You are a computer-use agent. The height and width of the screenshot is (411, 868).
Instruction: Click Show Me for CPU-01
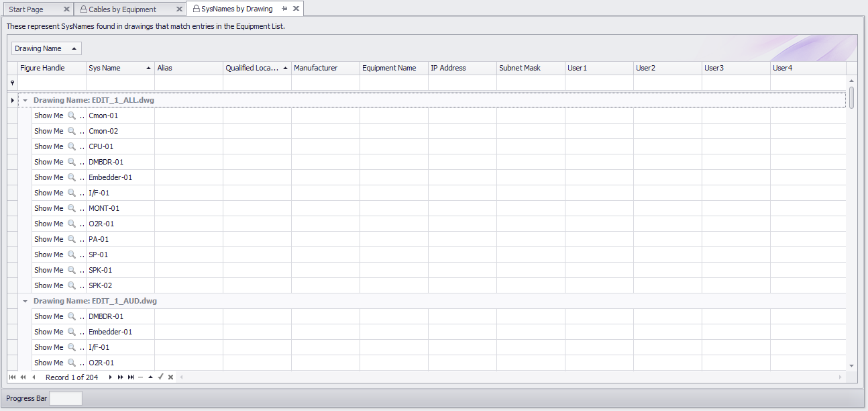point(48,146)
